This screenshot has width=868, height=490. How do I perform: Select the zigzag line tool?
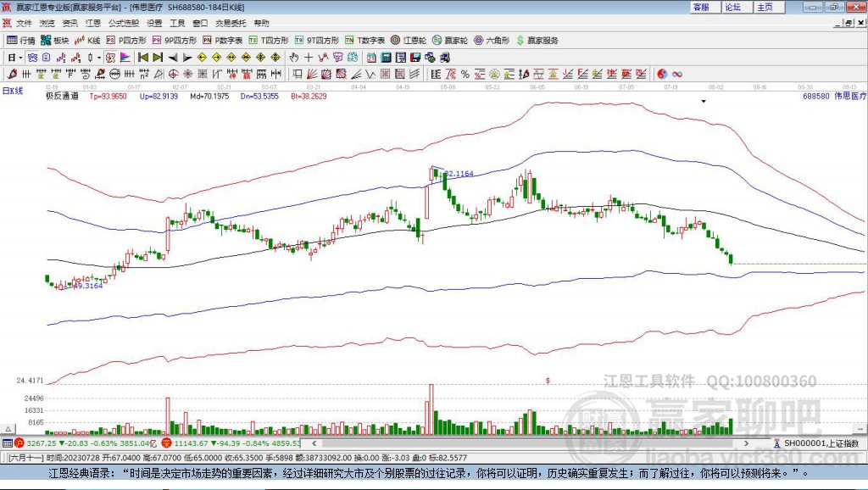point(370,75)
